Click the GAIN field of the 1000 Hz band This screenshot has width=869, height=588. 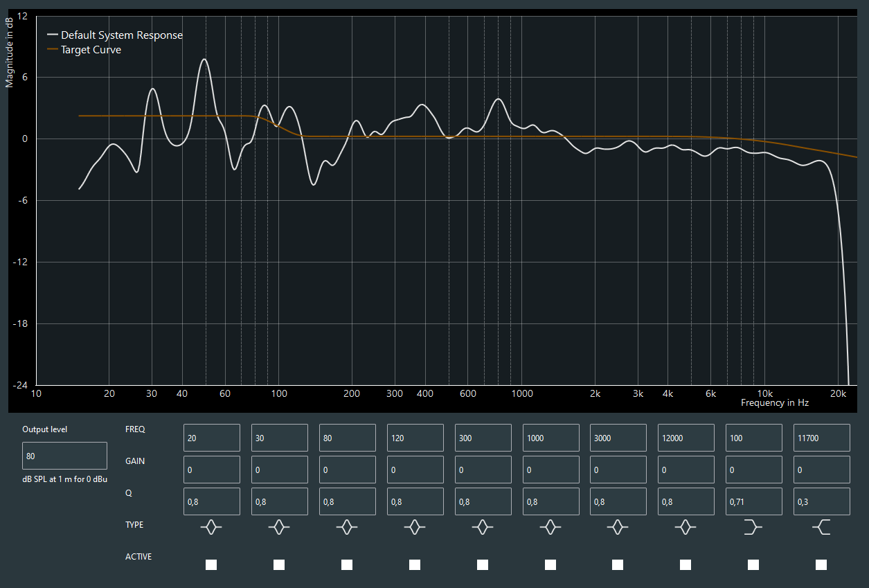click(550, 470)
